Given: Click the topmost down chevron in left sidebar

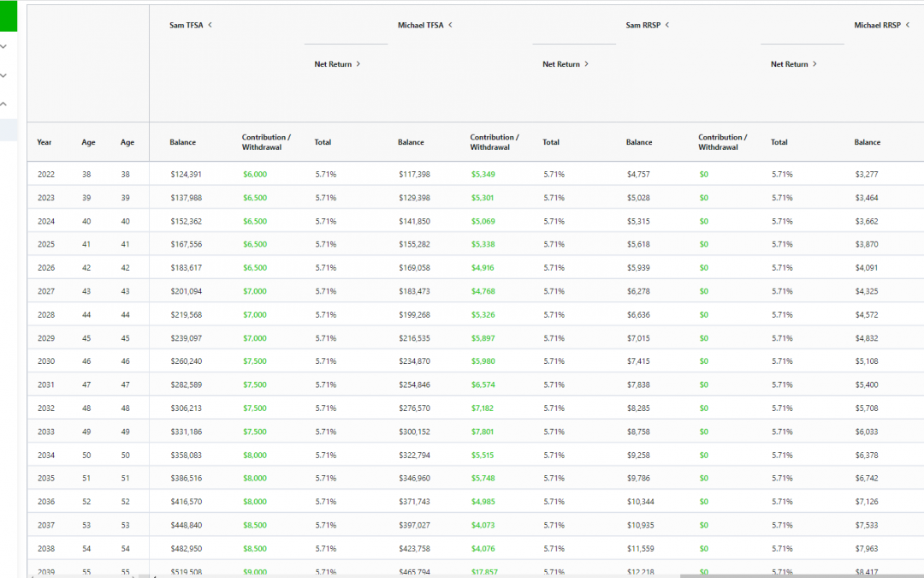Looking at the screenshot, I should coord(3,46).
